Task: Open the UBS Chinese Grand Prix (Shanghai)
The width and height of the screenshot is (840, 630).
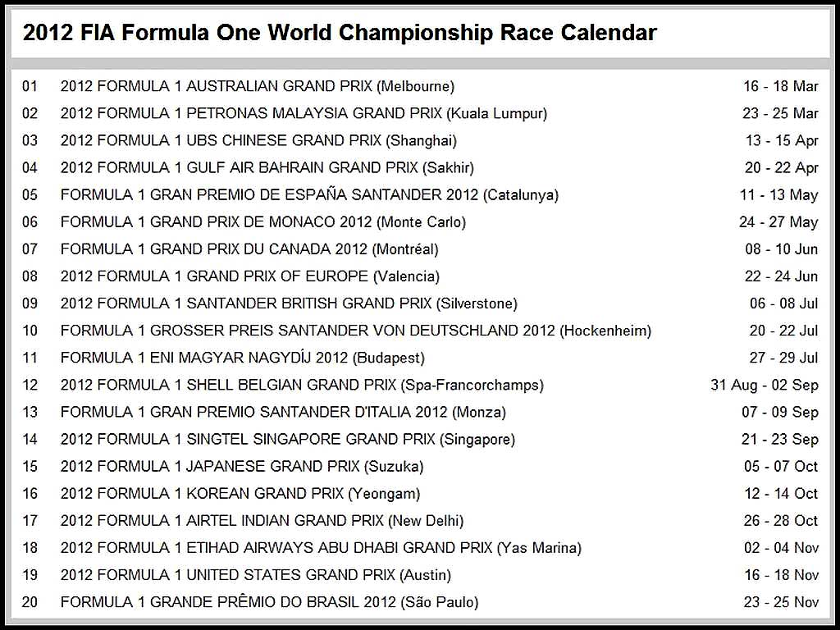Action: pyautogui.click(x=258, y=140)
